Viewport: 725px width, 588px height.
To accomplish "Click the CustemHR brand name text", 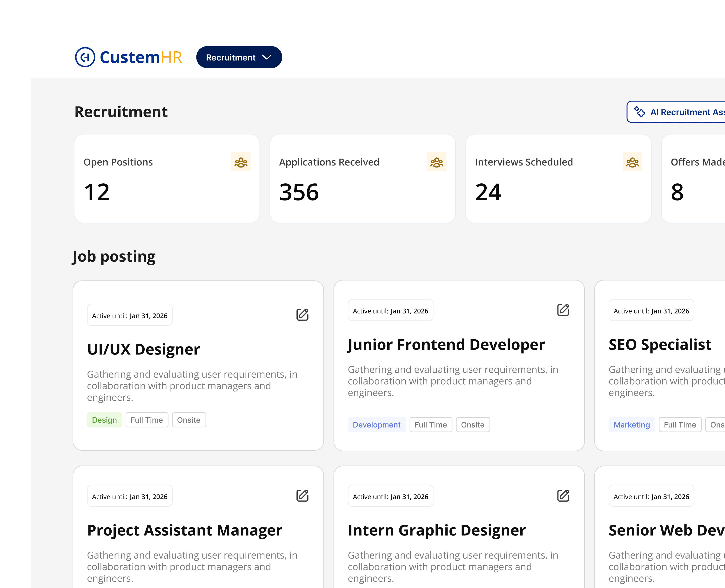I will pyautogui.click(x=141, y=57).
